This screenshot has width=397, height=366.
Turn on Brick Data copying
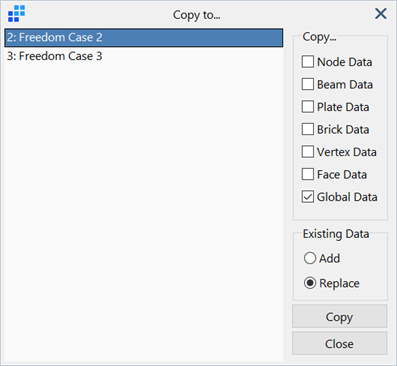pos(308,129)
